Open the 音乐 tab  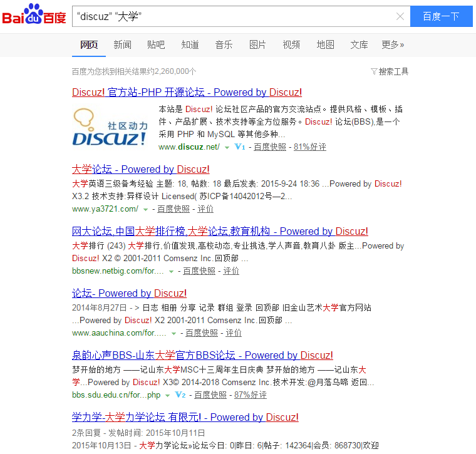tap(224, 45)
